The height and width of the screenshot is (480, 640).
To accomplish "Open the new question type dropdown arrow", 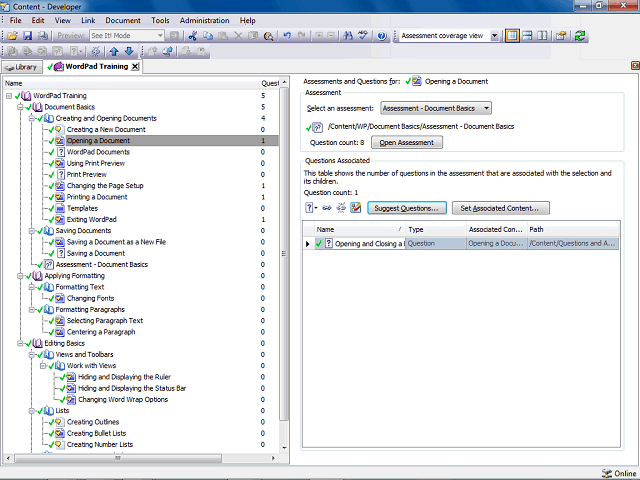I will (316, 208).
